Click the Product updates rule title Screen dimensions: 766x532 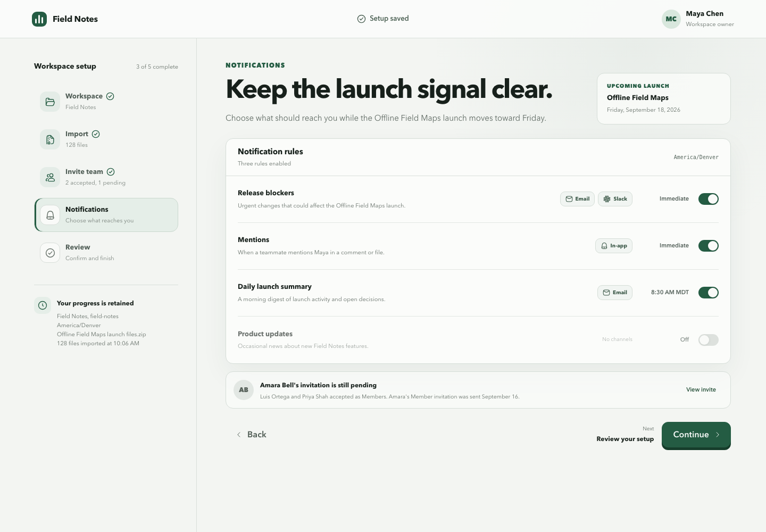coord(265,334)
